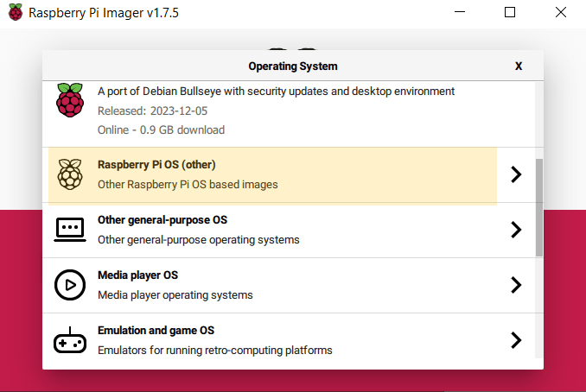Open Media player OS submenu arrow
The image size is (586, 392).
516,285
